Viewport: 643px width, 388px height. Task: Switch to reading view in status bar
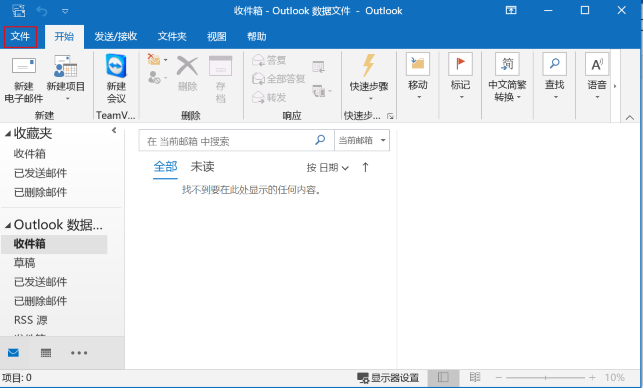[x=475, y=377]
